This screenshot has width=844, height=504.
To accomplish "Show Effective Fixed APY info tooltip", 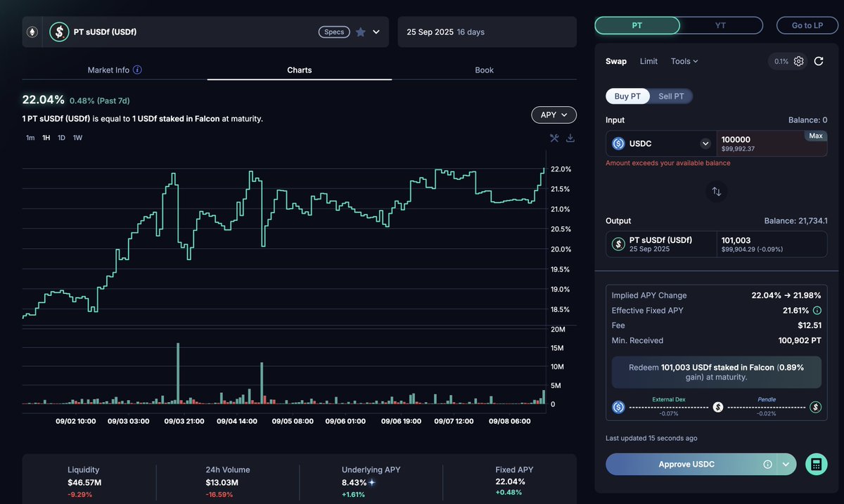I will point(817,310).
